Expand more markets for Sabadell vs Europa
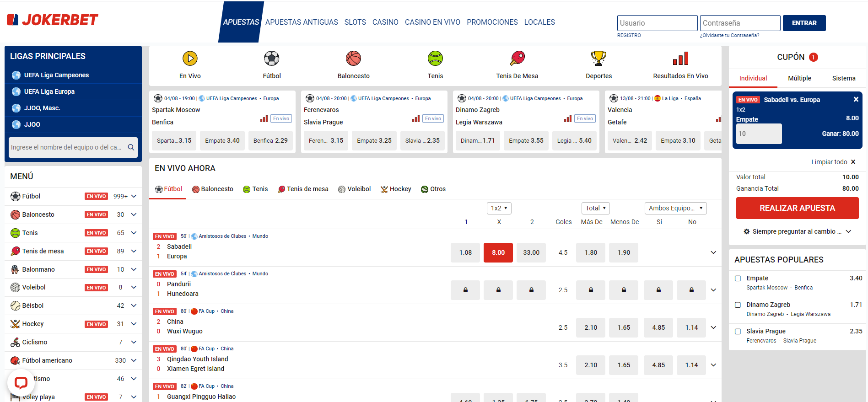Image resolution: width=868 pixels, height=402 pixels. (x=713, y=252)
